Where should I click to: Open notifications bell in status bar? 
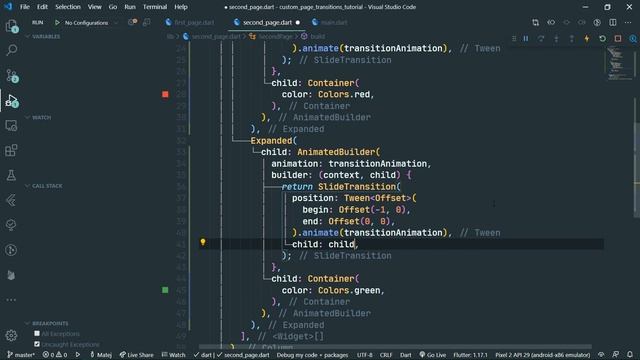630,355
